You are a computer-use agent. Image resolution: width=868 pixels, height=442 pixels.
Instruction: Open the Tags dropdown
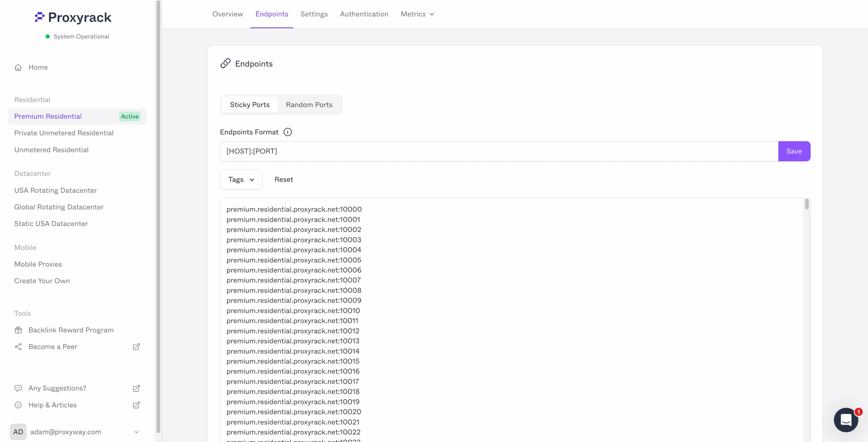241,180
